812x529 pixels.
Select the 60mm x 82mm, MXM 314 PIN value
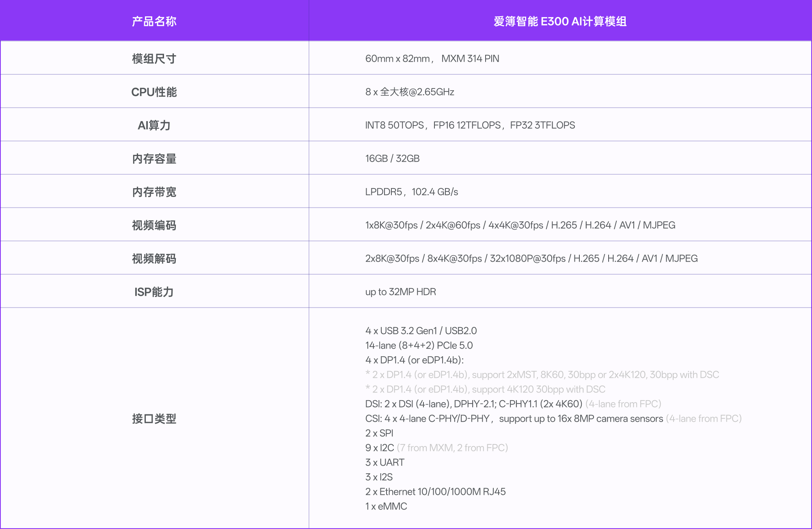click(x=432, y=59)
